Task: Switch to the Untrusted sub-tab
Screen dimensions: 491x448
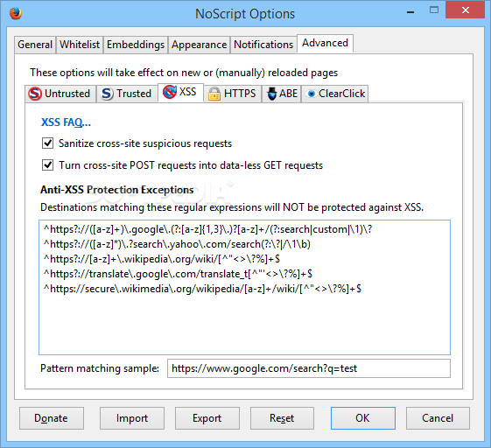Action: tap(60, 94)
